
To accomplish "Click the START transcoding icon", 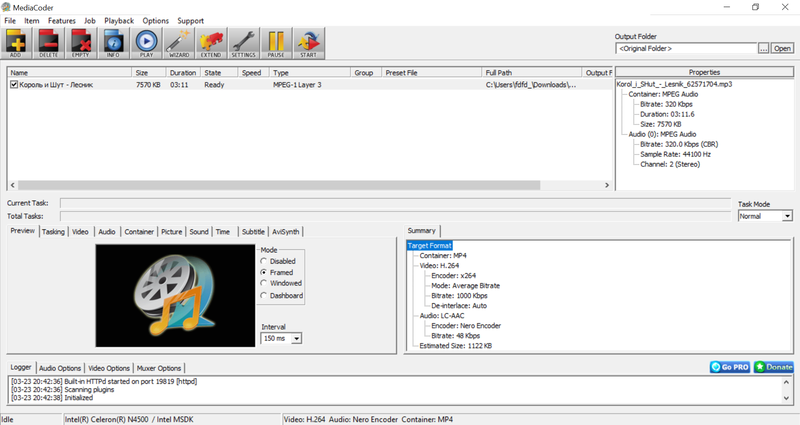I will click(308, 43).
